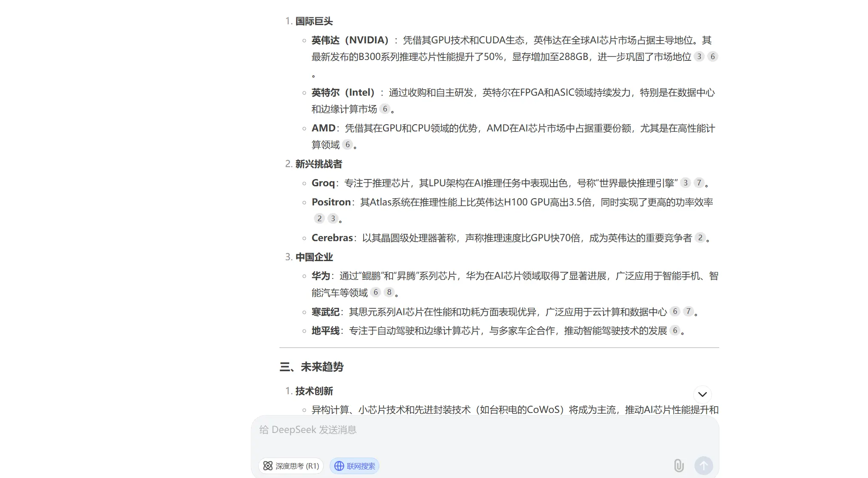Open citation 7 after the Groq entry
The width and height of the screenshot is (868, 478).
(x=699, y=183)
